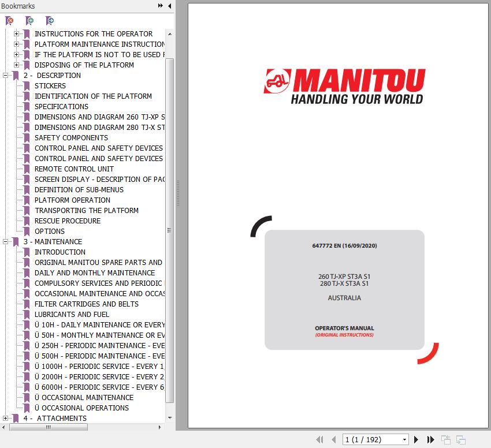
Task: Collapse the Bookmarks panel with left arrow
Action: [170, 6]
